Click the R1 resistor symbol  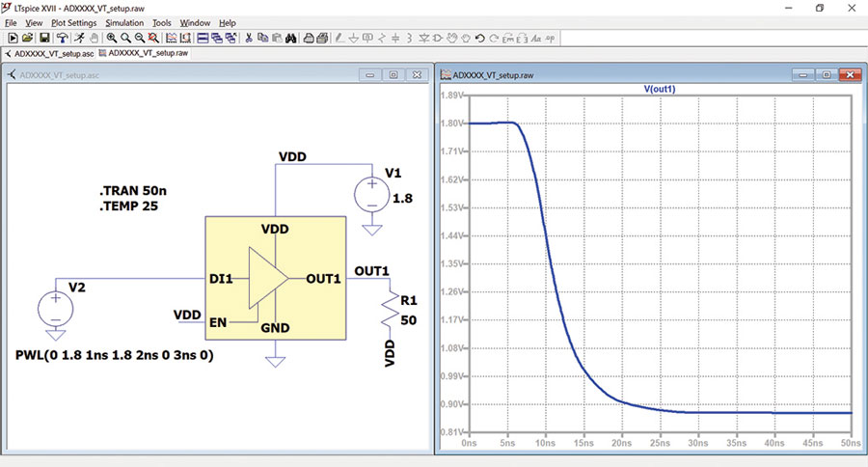(x=391, y=309)
